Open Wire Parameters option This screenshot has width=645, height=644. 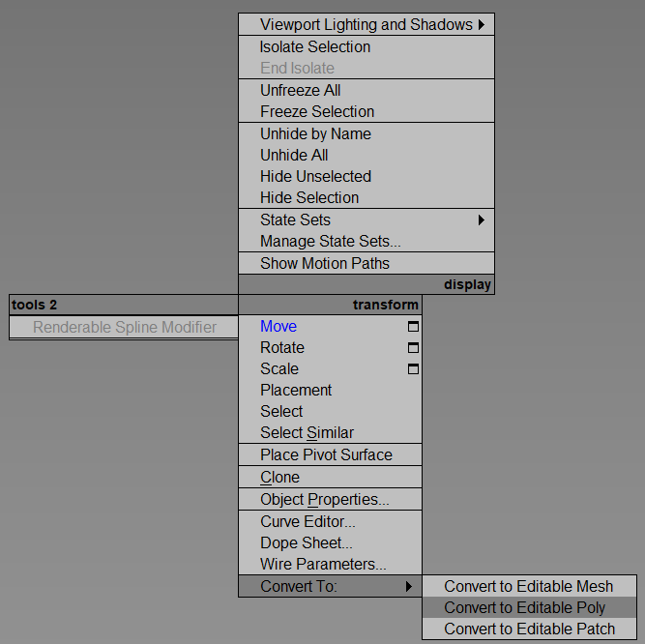[323, 565]
